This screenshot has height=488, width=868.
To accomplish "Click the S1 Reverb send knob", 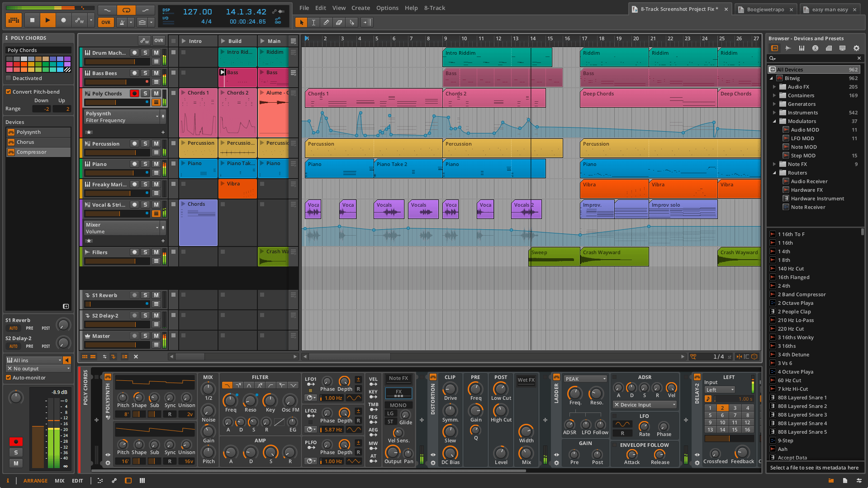I will click(63, 325).
